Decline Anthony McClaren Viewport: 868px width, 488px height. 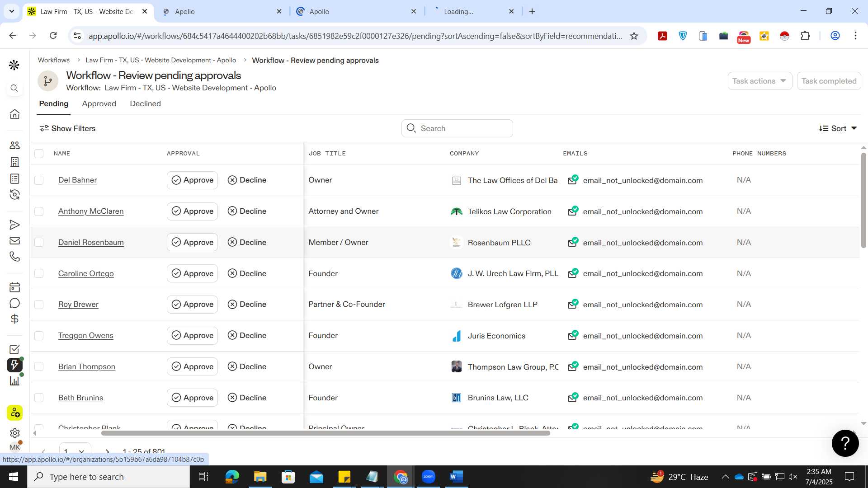coord(247,211)
